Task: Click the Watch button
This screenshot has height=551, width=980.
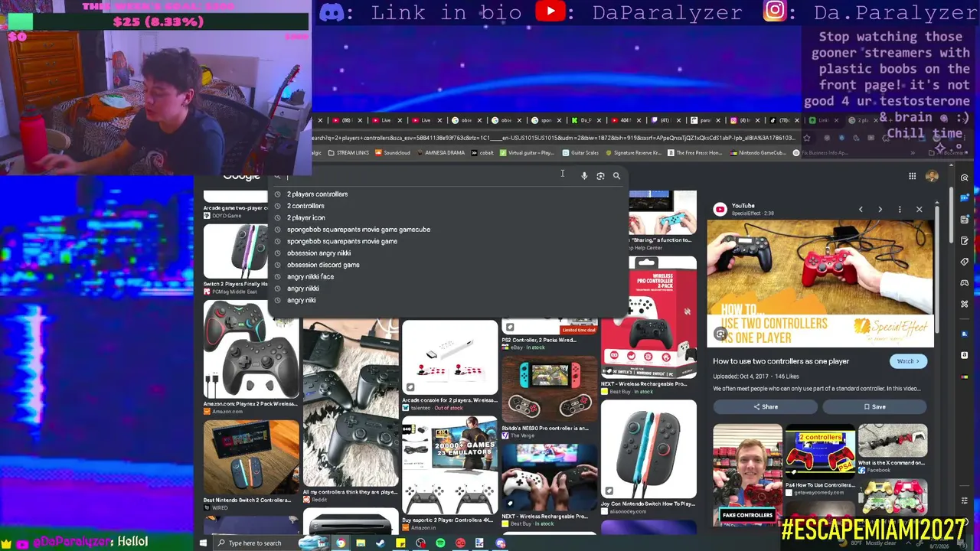Action: 909,361
